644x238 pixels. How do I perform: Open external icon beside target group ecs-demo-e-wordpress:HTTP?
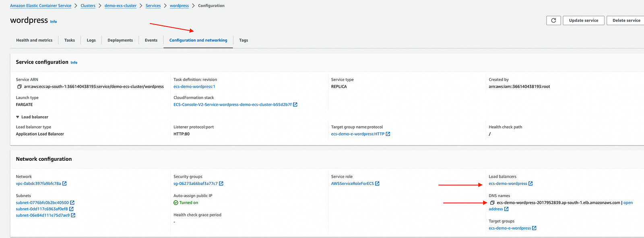pyautogui.click(x=388, y=134)
